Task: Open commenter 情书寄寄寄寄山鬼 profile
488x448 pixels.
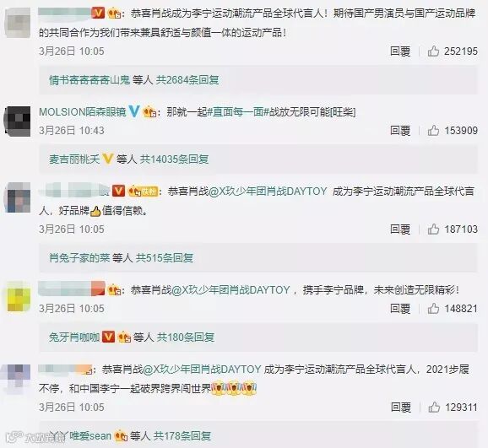Action: [x=89, y=80]
